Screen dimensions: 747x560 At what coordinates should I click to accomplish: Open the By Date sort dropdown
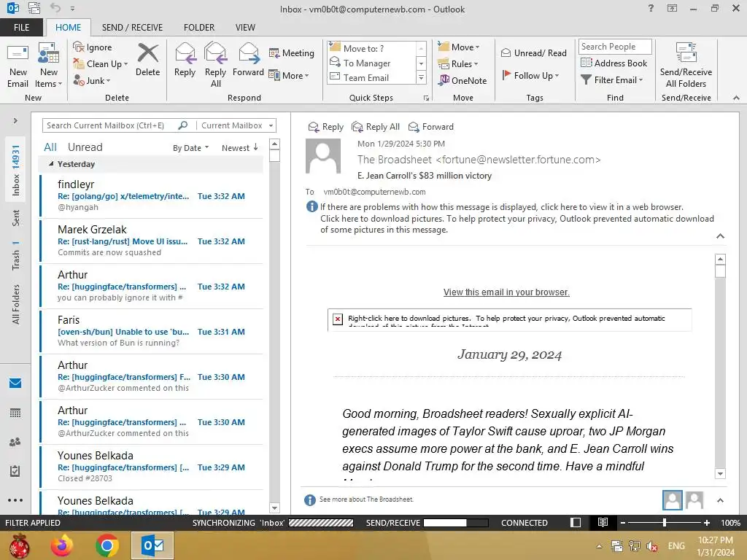tap(190, 147)
